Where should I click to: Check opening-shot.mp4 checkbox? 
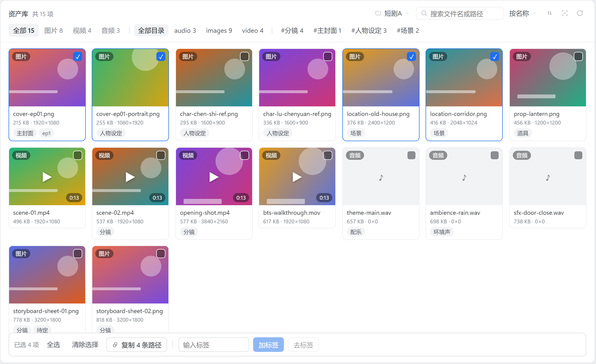(x=245, y=156)
